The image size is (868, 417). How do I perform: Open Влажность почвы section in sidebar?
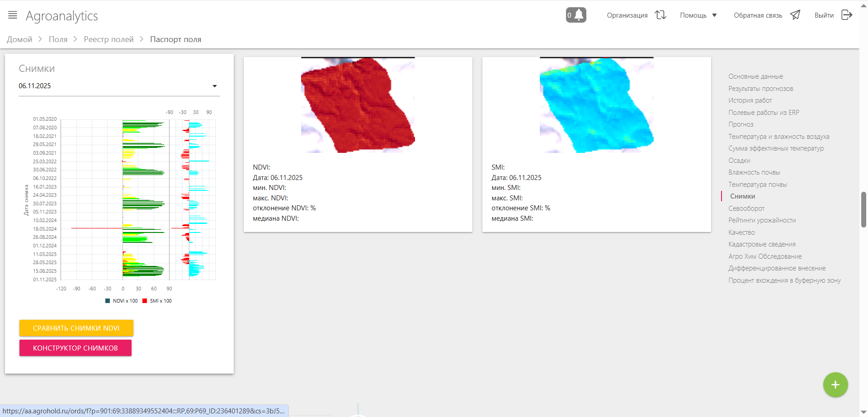pos(754,172)
